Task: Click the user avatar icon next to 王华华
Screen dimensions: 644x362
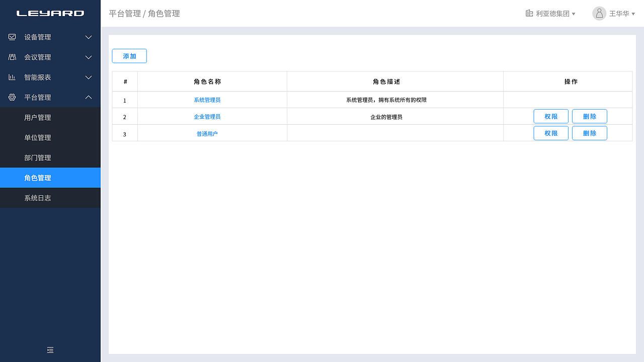Action: (x=599, y=13)
